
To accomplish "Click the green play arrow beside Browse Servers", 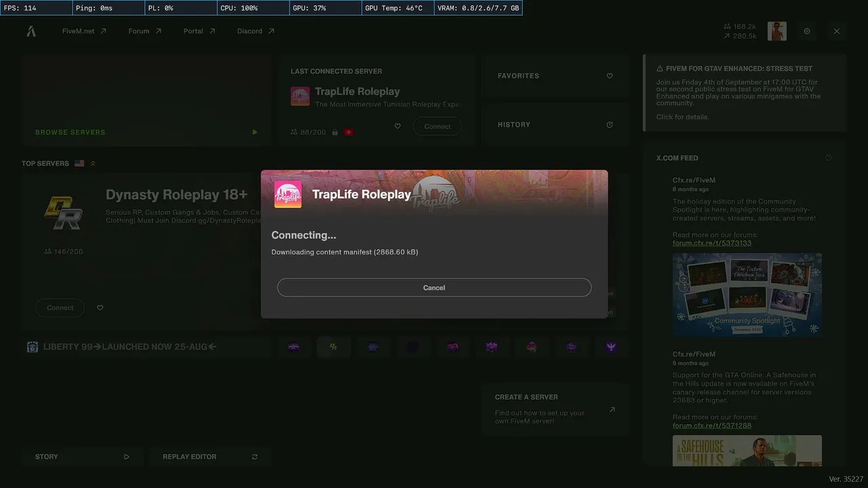I will point(255,132).
